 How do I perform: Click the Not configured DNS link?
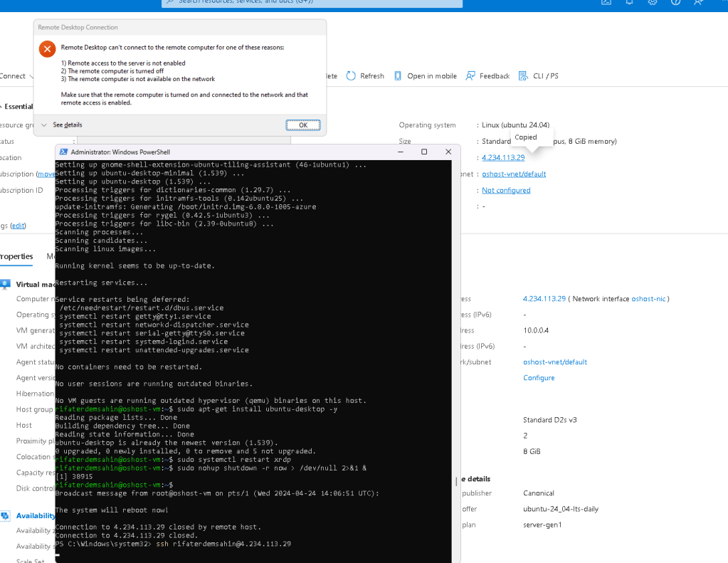506,190
